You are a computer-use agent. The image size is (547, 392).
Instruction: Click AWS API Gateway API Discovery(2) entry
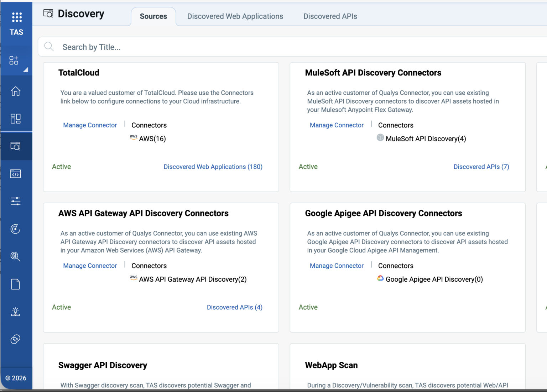tap(188, 279)
